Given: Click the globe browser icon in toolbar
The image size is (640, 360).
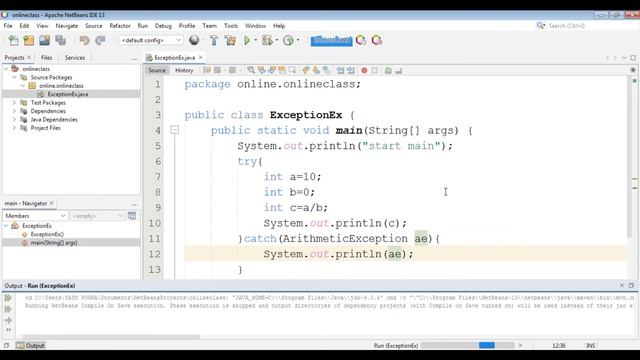Looking at the screenshot, I should [194, 40].
